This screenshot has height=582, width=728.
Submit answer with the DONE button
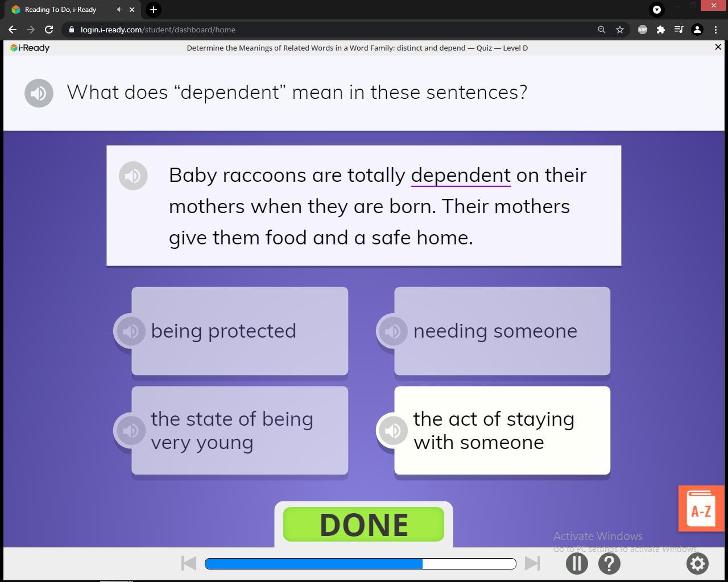(363, 524)
